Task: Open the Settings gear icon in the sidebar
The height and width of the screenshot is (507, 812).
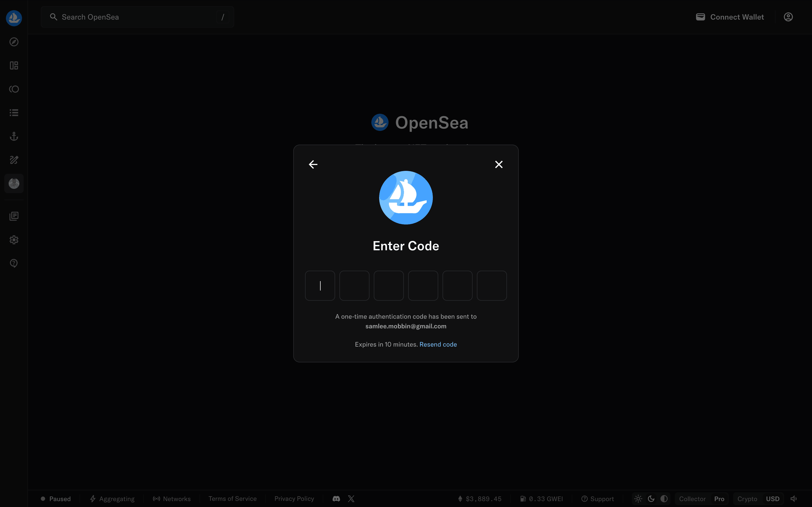Action: [x=14, y=240]
